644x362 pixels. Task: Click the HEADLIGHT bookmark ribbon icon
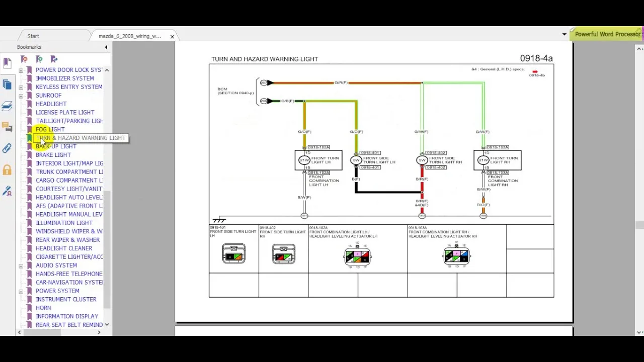click(29, 104)
